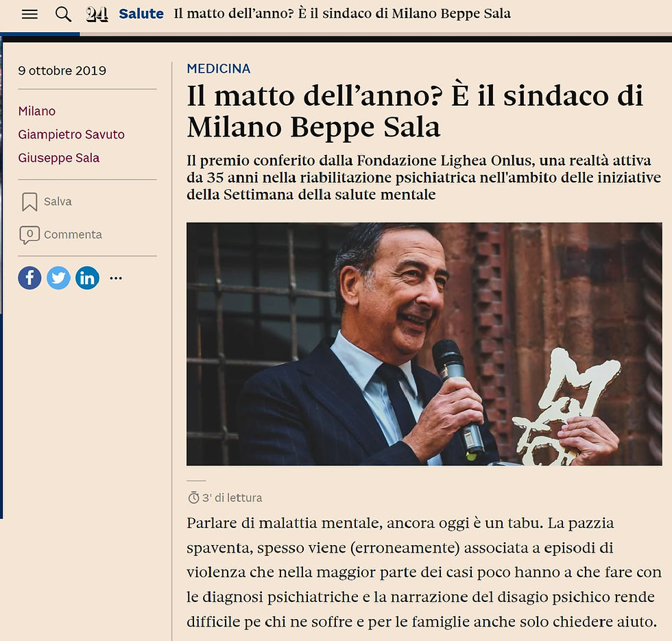The image size is (672, 641).
Task: Click the Salva label text
Action: click(x=58, y=202)
